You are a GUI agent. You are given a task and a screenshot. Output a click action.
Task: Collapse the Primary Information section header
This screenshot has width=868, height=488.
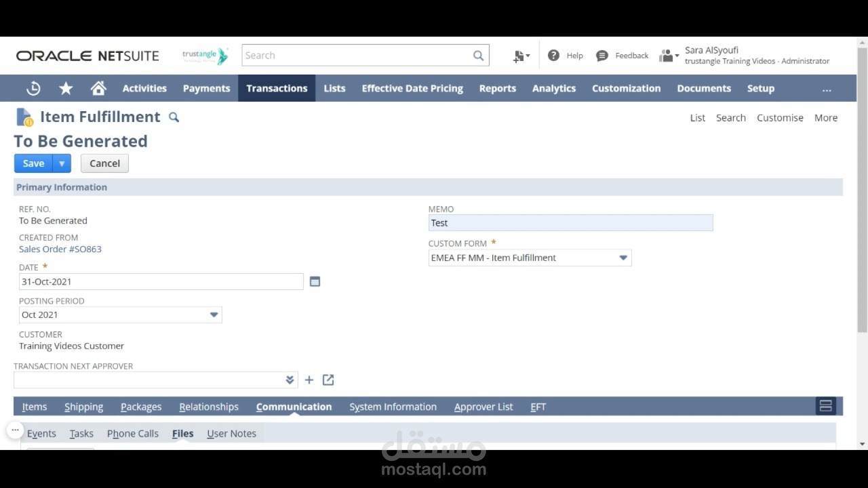428,187
